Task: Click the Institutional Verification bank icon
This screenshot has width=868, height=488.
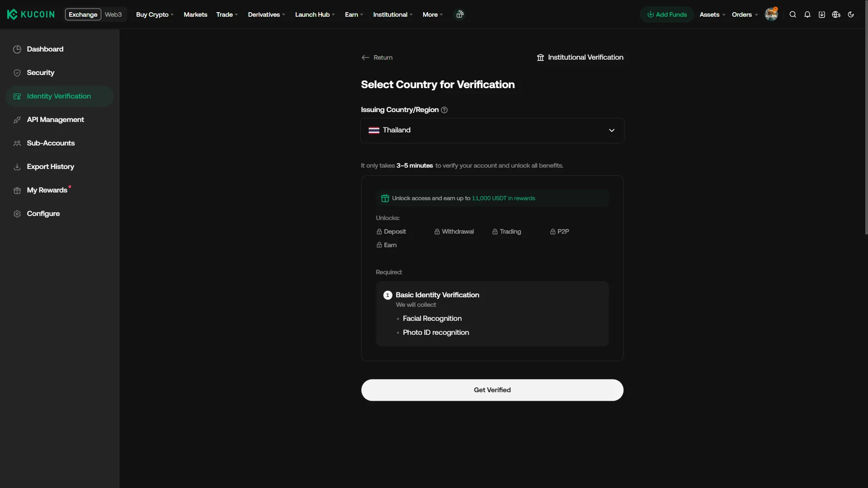Action: tap(540, 57)
